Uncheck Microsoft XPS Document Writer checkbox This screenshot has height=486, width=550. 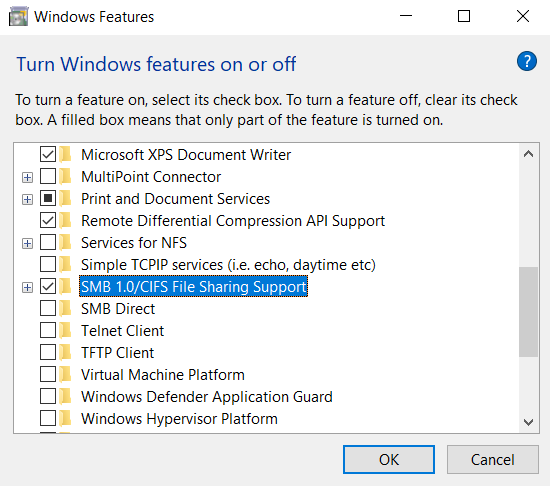(x=48, y=155)
